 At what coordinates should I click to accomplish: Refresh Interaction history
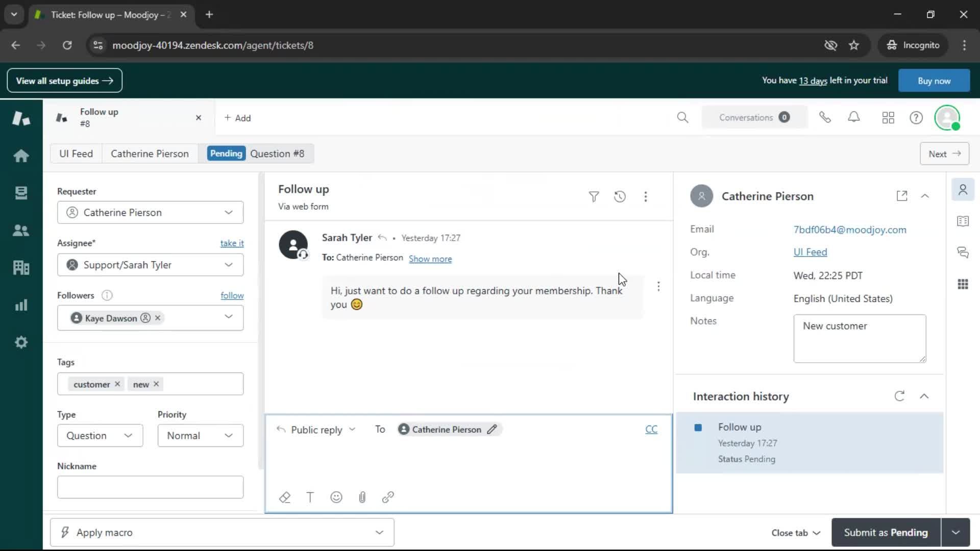[899, 396]
